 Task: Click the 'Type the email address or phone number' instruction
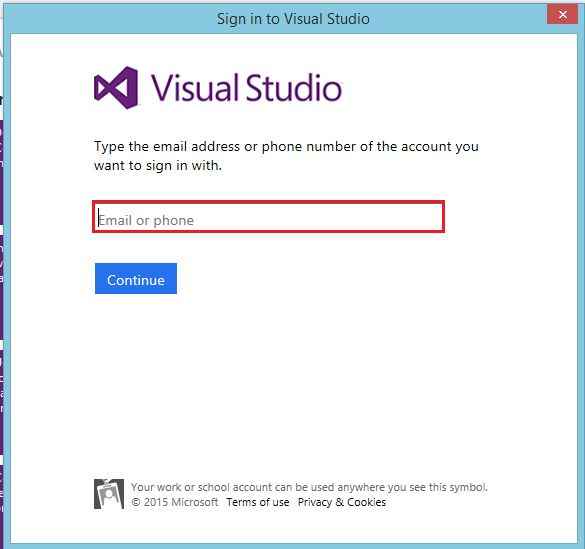[x=286, y=156]
